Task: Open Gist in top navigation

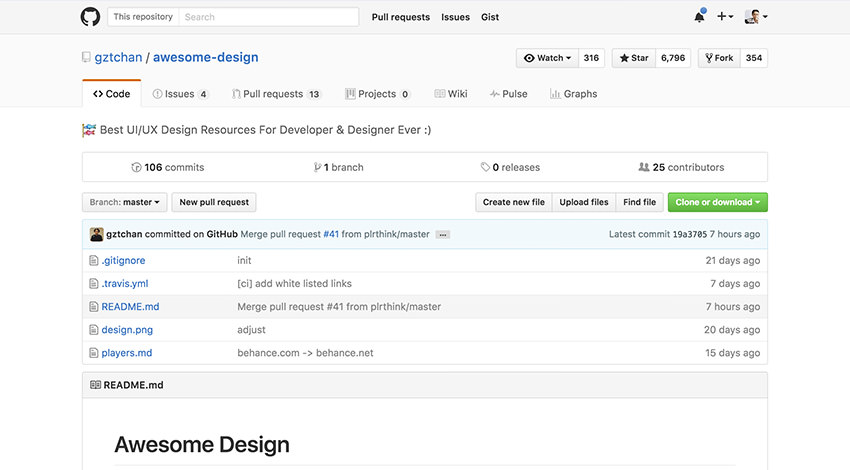Action: [x=490, y=17]
